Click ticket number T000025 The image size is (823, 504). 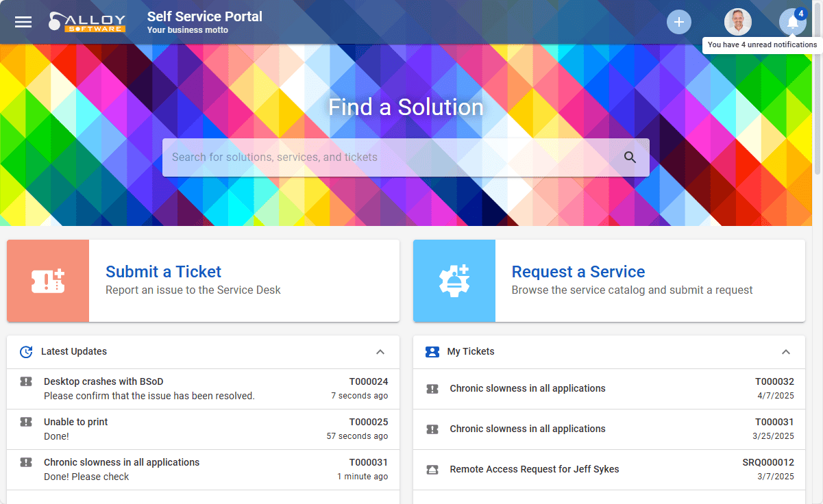369,422
